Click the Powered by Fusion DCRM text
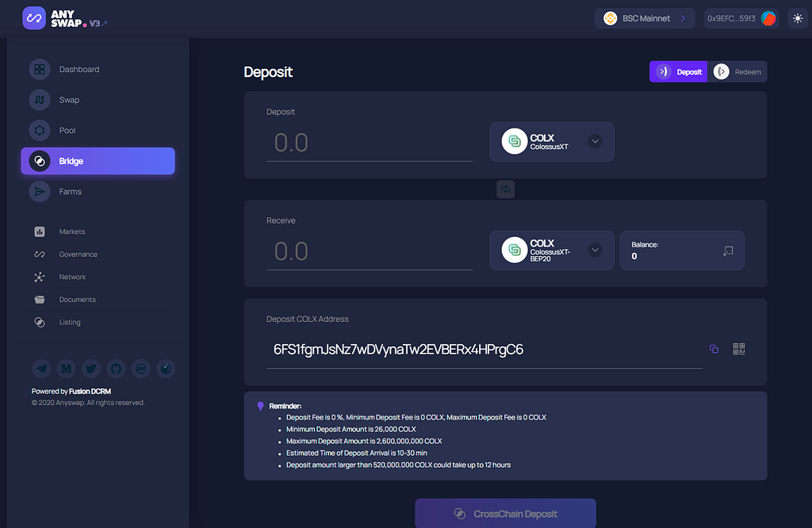 (71, 392)
